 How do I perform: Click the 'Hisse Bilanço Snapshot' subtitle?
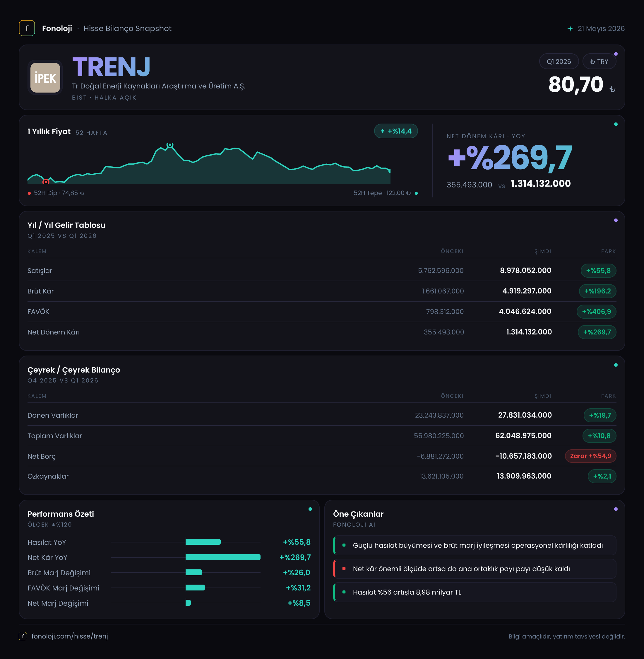[x=128, y=28]
